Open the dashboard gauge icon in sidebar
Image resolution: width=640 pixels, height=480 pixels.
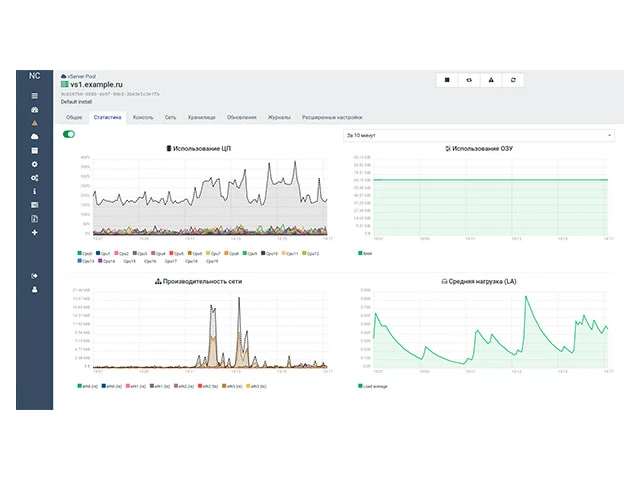pos(35,109)
